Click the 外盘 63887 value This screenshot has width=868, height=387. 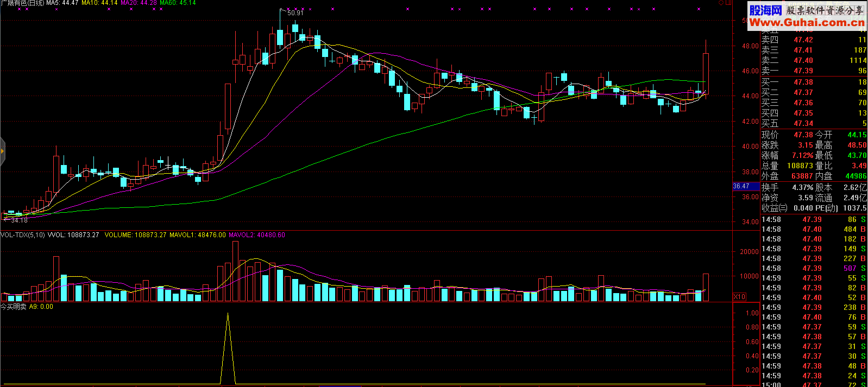[x=802, y=176]
